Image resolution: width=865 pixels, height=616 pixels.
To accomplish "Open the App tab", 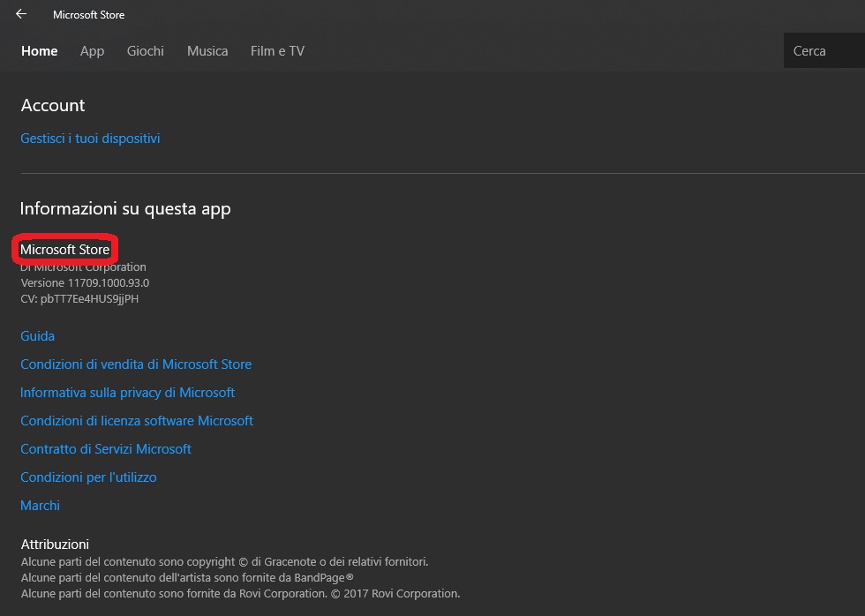I will pyautogui.click(x=92, y=50).
